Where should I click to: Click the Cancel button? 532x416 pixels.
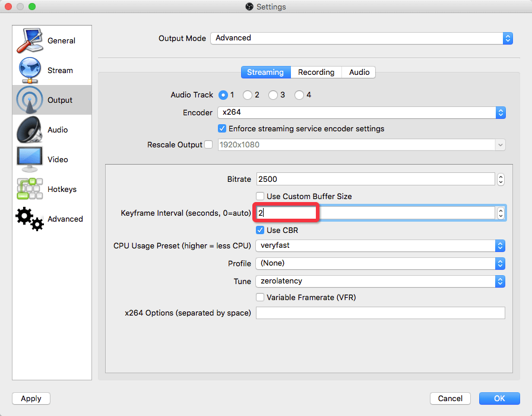(450, 398)
